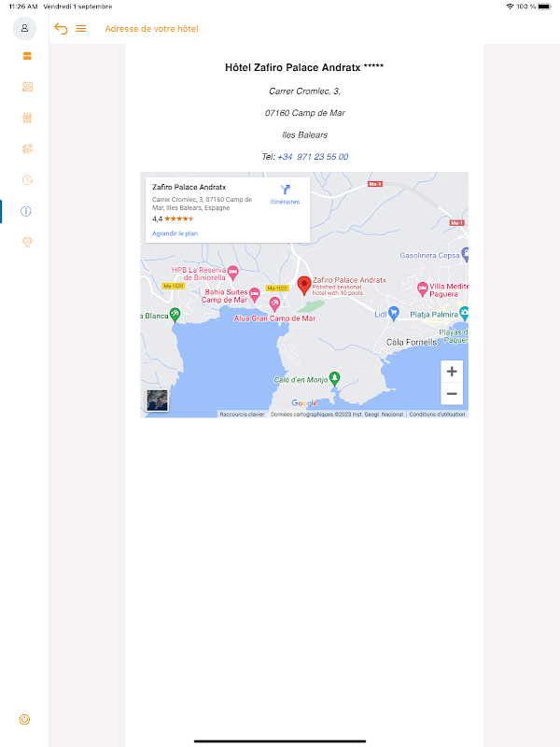
Task: Open the globe icon in sidebar
Action: pyautogui.click(x=27, y=148)
